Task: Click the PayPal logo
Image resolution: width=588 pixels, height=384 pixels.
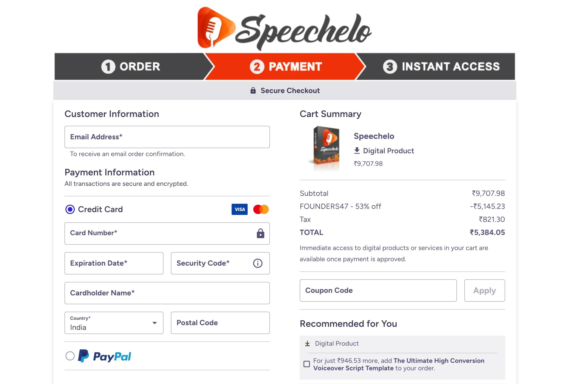Action: pyautogui.click(x=105, y=356)
